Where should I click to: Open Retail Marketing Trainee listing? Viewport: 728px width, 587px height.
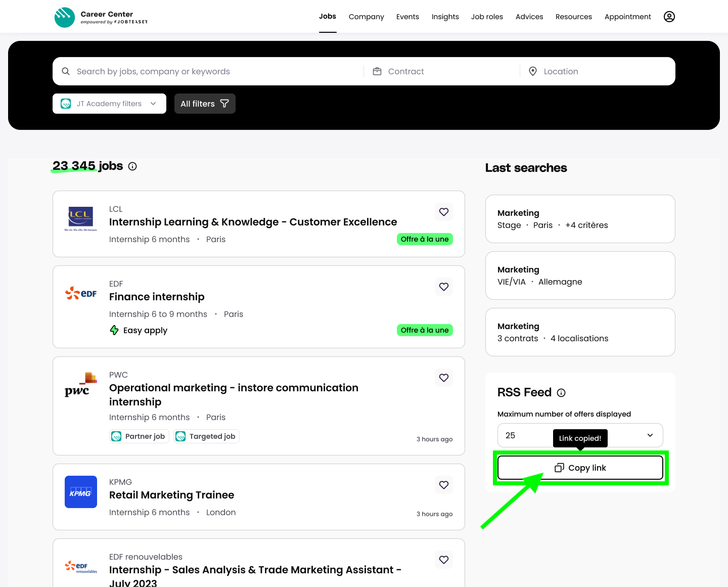(172, 495)
